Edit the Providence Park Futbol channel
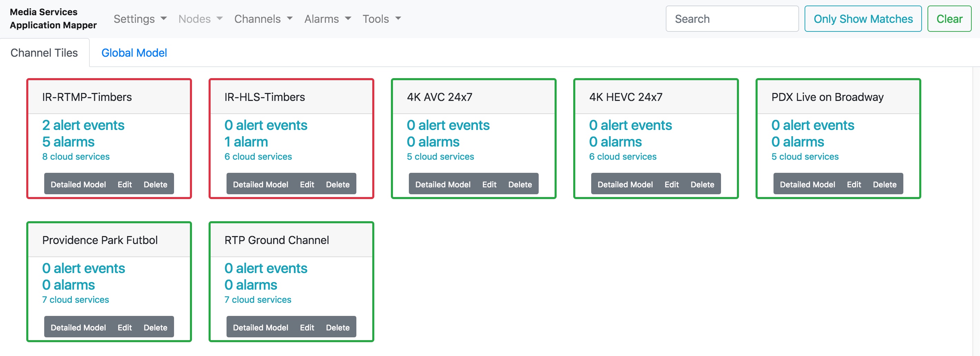The width and height of the screenshot is (980, 356). 124,327
